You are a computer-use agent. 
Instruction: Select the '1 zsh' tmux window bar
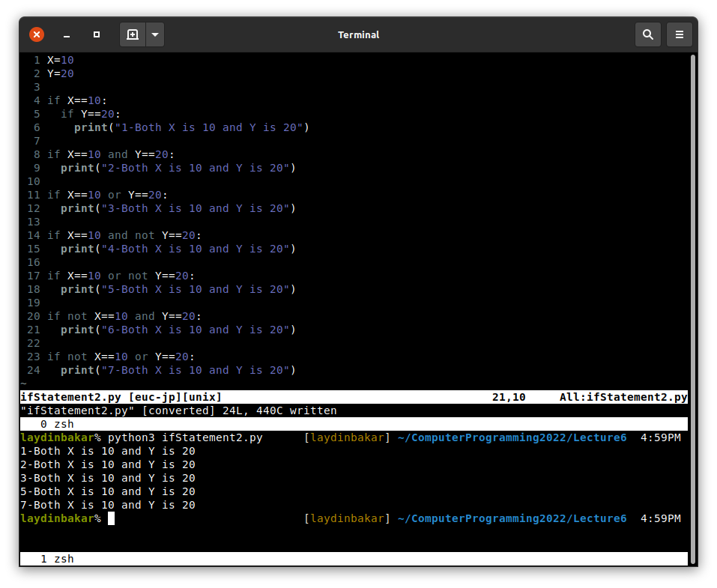tap(354, 559)
